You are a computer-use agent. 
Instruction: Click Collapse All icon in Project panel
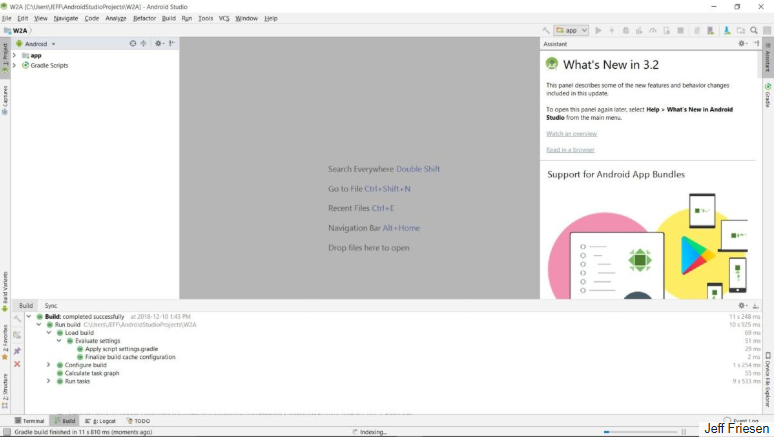143,44
